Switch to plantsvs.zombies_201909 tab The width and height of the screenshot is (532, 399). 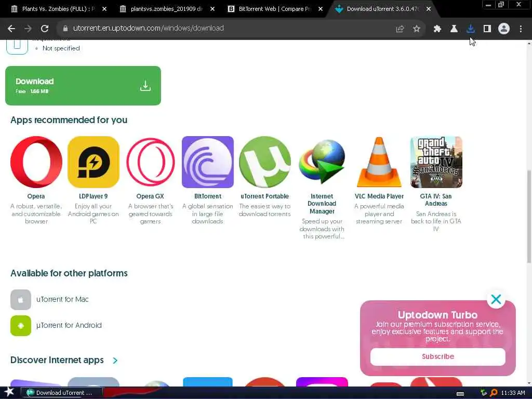[166, 9]
